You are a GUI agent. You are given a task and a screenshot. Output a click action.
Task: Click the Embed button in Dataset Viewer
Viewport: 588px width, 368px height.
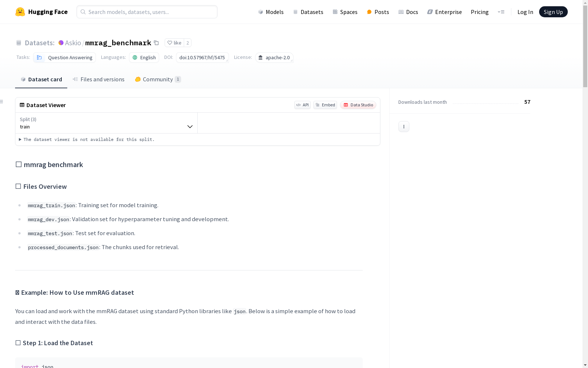click(325, 105)
